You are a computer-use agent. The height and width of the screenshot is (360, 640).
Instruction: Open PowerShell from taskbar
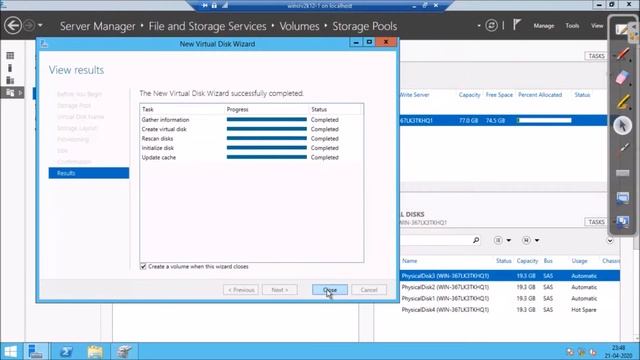click(66, 351)
